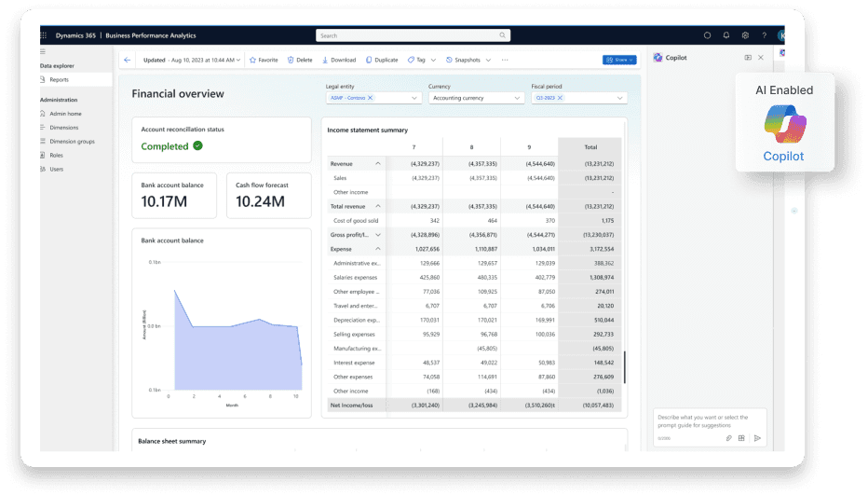Screen dimensions: 868x495
Task: Click Download in the report toolbar
Action: point(339,60)
